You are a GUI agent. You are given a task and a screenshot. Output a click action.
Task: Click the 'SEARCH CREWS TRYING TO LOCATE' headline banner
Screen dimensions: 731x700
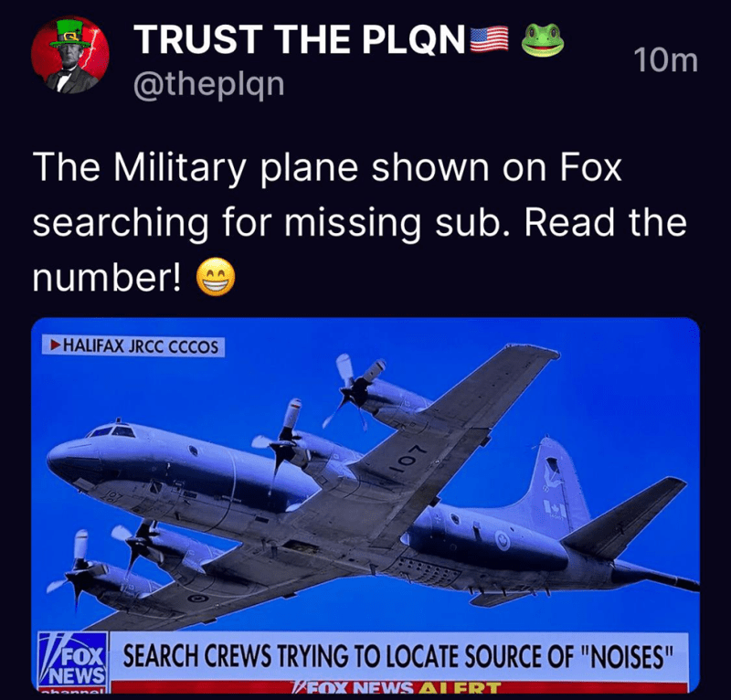coord(398,656)
